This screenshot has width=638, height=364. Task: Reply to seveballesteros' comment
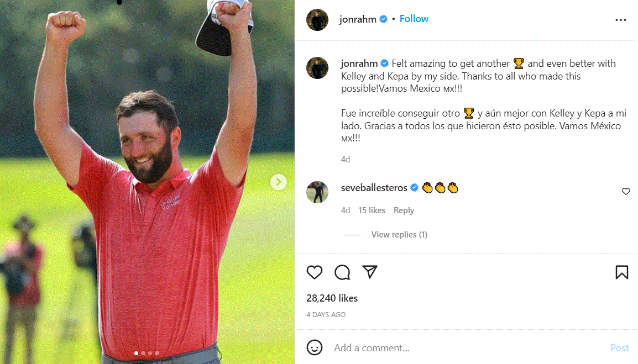404,210
